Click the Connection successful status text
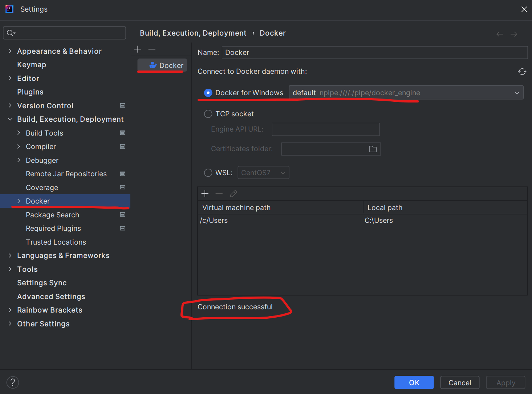The width and height of the screenshot is (532, 394). tap(235, 307)
